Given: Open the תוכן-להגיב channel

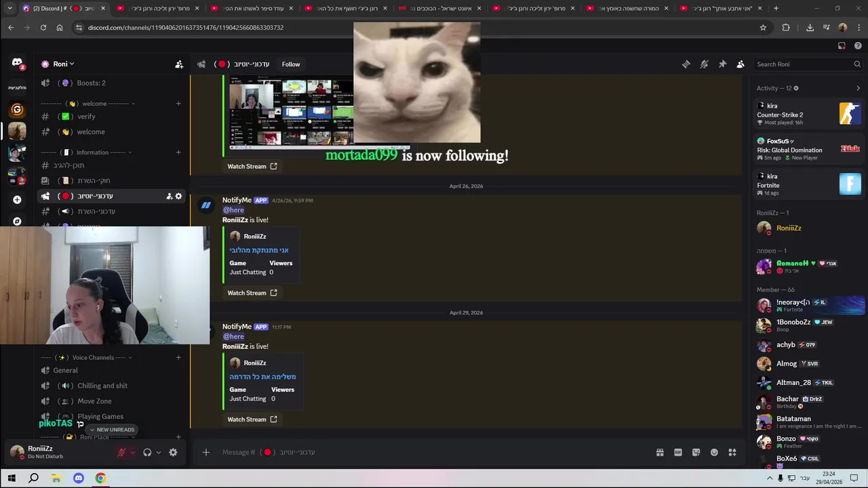Looking at the screenshot, I should click(x=111, y=165).
